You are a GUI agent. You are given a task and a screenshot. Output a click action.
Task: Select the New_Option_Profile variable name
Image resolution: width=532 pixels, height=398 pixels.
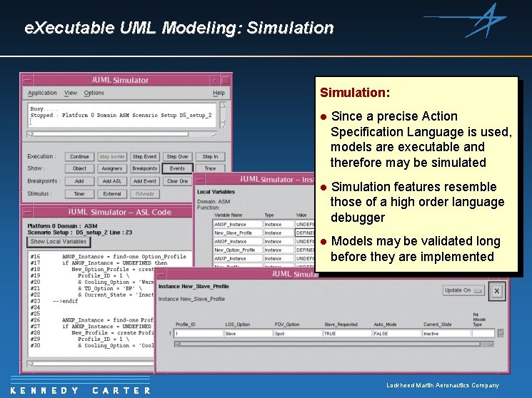[238, 250]
